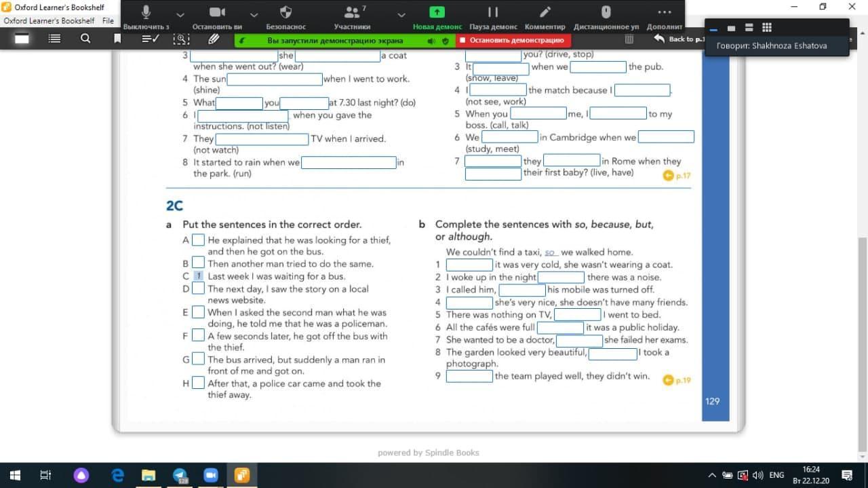Open File Explorer from taskbar

(x=149, y=475)
